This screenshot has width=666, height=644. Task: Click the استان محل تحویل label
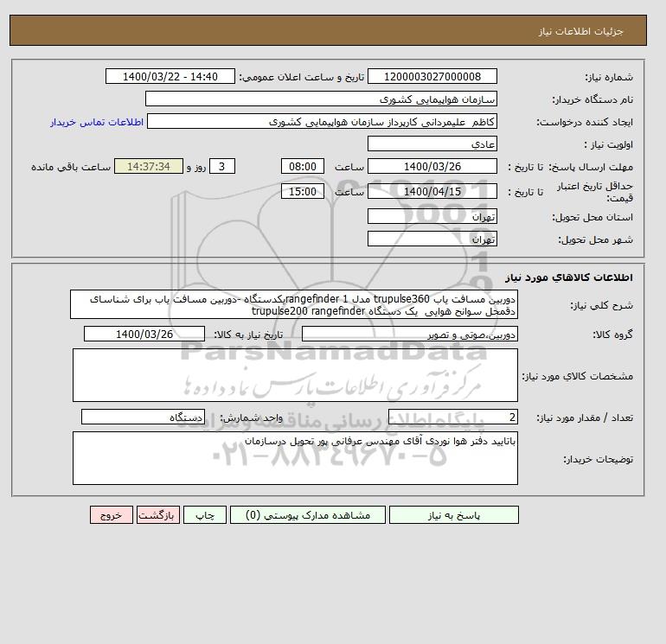[592, 217]
